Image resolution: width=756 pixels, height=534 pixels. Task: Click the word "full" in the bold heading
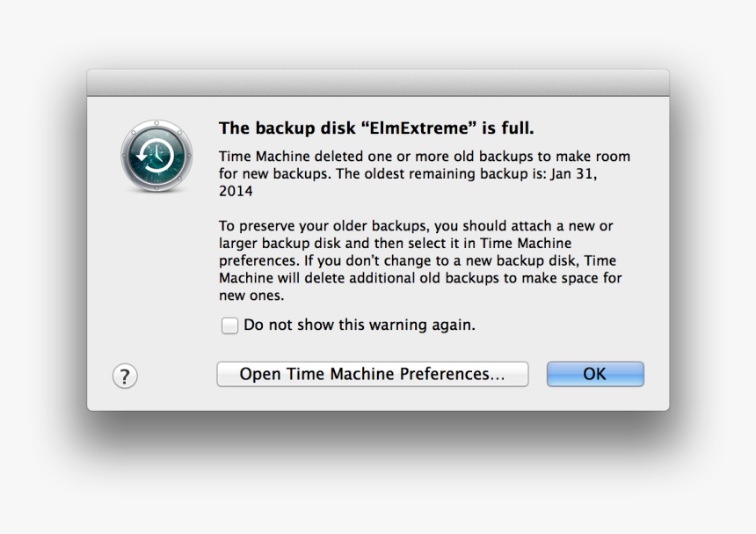[x=518, y=128]
